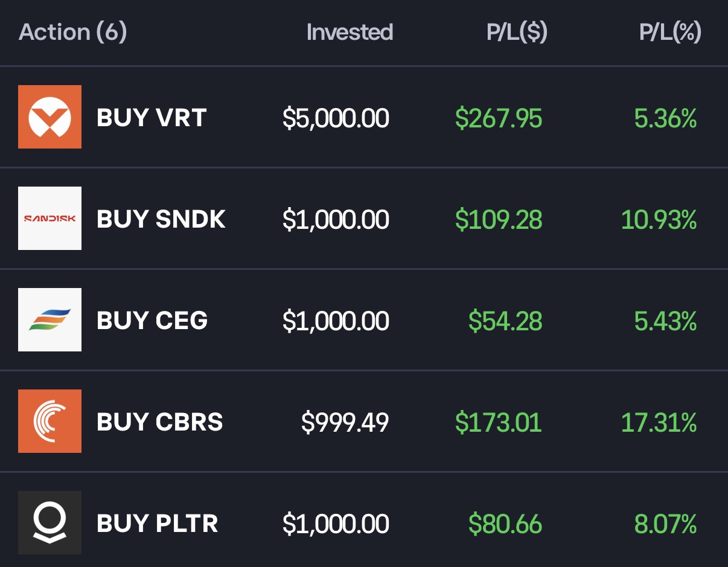The image size is (728, 567).
Task: Select the 17.31% gain for CBRS
Action: pyautogui.click(x=659, y=423)
